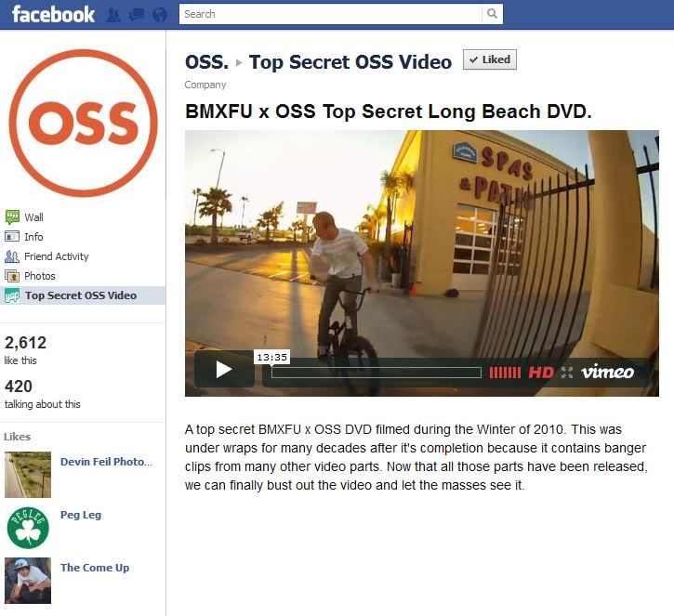The image size is (674, 616).
Task: Select Top Secret OSS Video sidebar item
Action: tap(83, 295)
